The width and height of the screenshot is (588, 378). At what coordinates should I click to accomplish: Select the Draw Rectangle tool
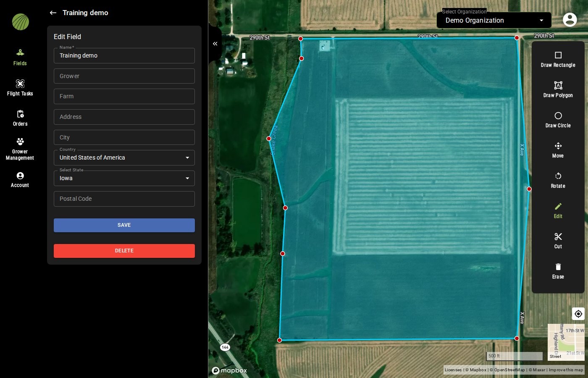(558, 60)
